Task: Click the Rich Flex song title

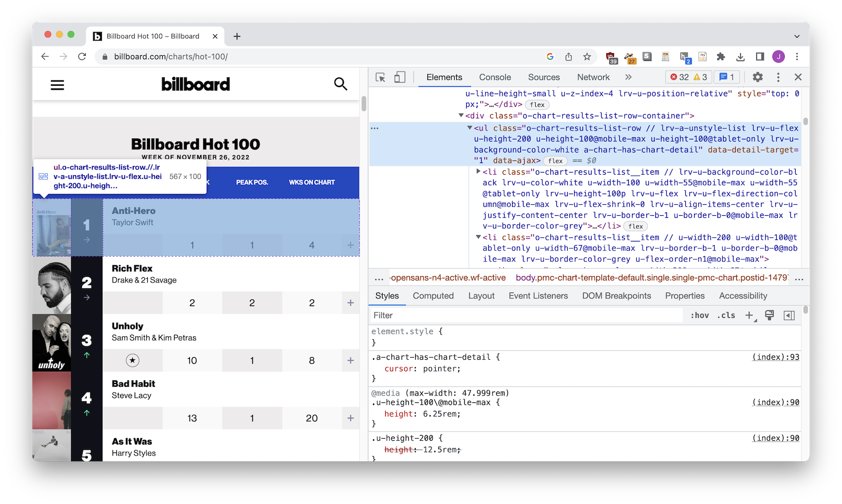Action: click(x=132, y=268)
